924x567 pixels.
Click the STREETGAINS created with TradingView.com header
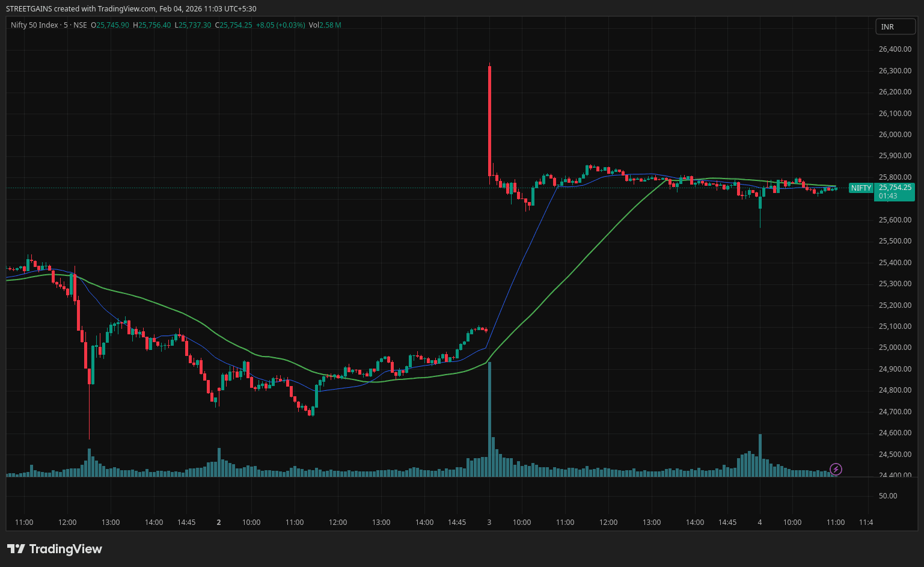pyautogui.click(x=131, y=9)
